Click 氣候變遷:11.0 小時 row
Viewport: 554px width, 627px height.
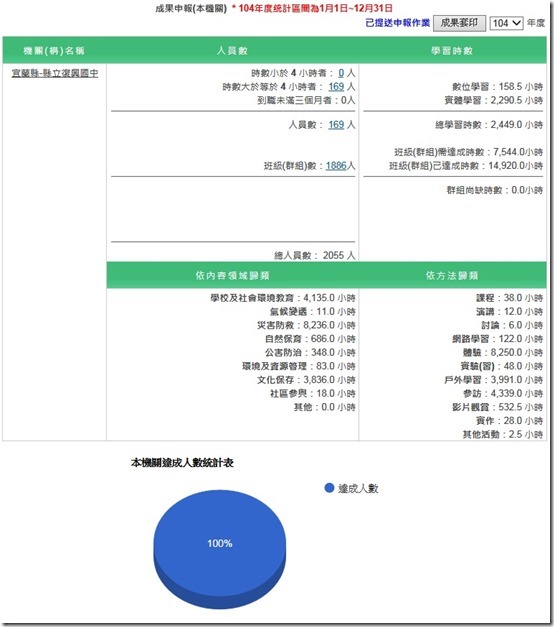tap(312, 312)
